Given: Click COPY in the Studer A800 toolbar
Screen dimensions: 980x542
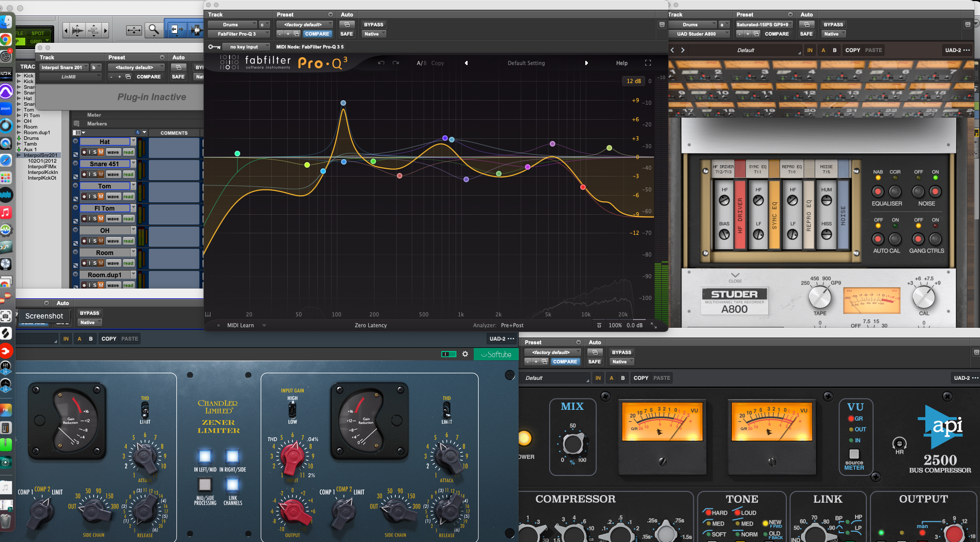Looking at the screenshot, I should pyautogui.click(x=853, y=50).
